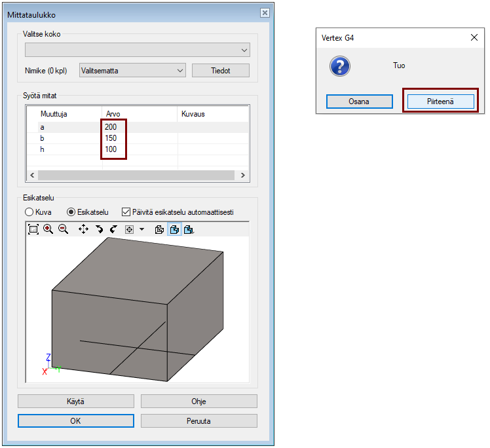Click the zoom-to-fit icon in preview toolbar
490x448 pixels.
coord(33,229)
